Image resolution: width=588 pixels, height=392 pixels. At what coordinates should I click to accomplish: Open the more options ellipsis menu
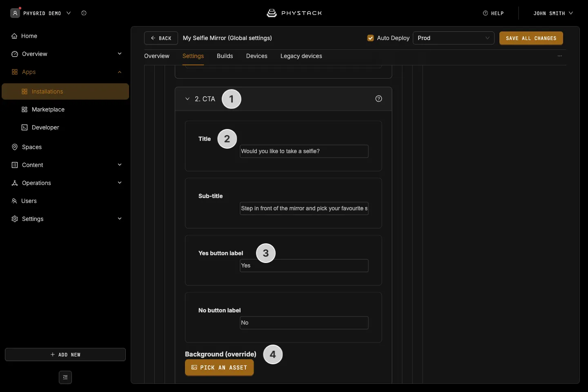coord(560,56)
